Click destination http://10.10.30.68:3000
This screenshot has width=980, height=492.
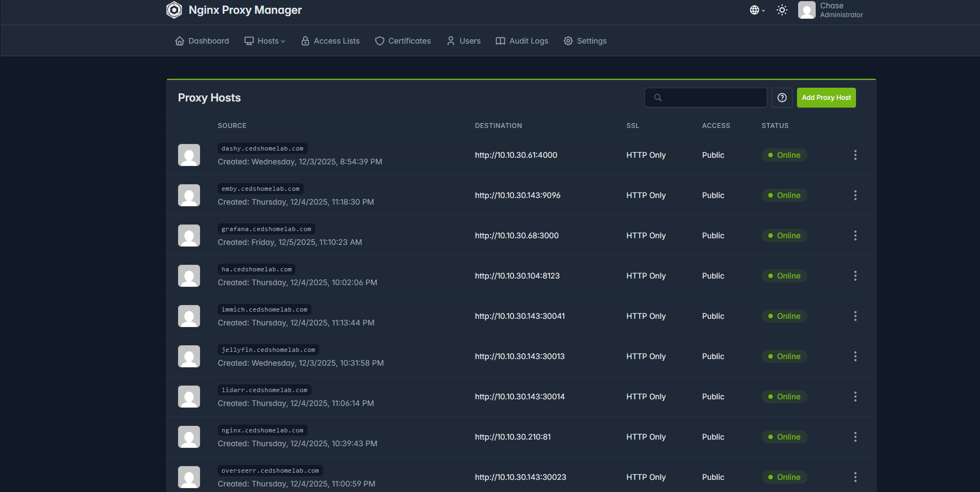pos(517,236)
